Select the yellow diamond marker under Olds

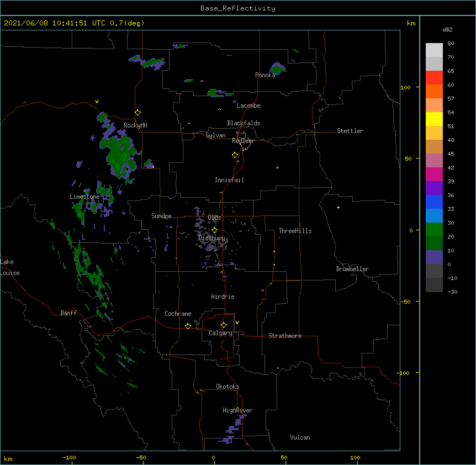coord(214,230)
